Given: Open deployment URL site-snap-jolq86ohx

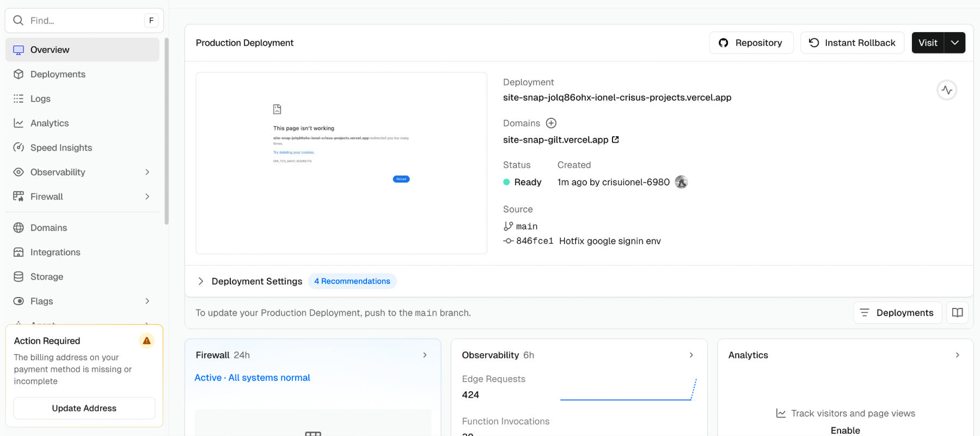Looking at the screenshot, I should [617, 98].
